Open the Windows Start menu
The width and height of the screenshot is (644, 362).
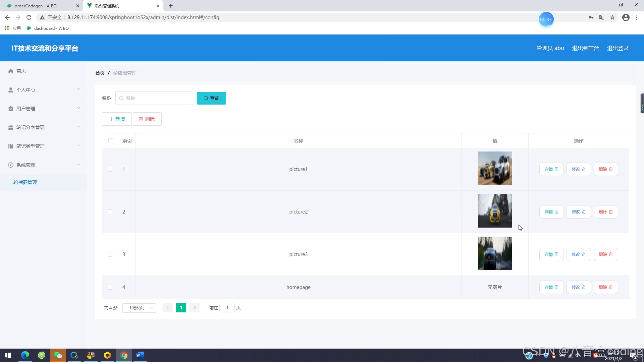click(x=8, y=355)
